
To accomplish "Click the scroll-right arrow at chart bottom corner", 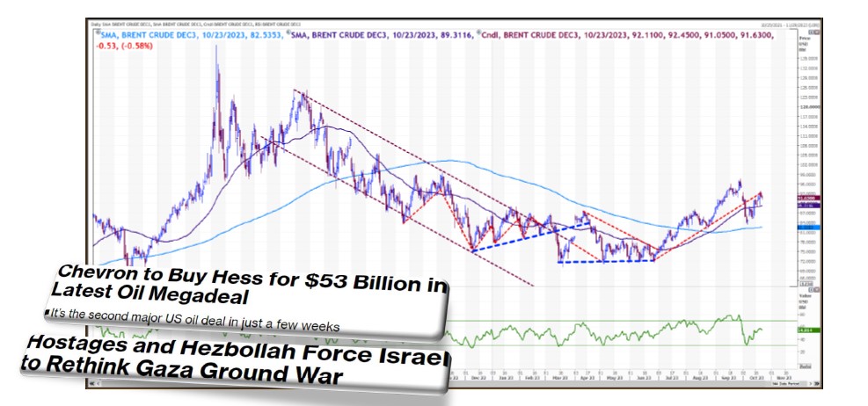I will pyautogui.click(x=815, y=383).
